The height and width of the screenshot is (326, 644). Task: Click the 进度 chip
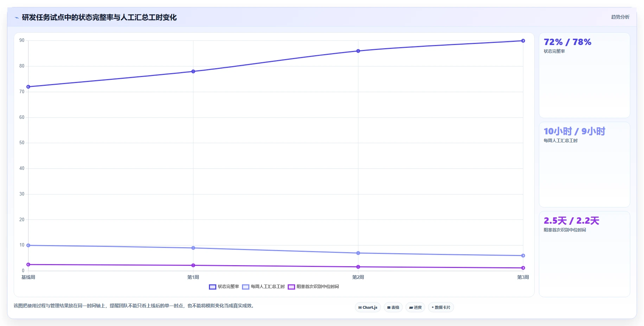click(415, 307)
